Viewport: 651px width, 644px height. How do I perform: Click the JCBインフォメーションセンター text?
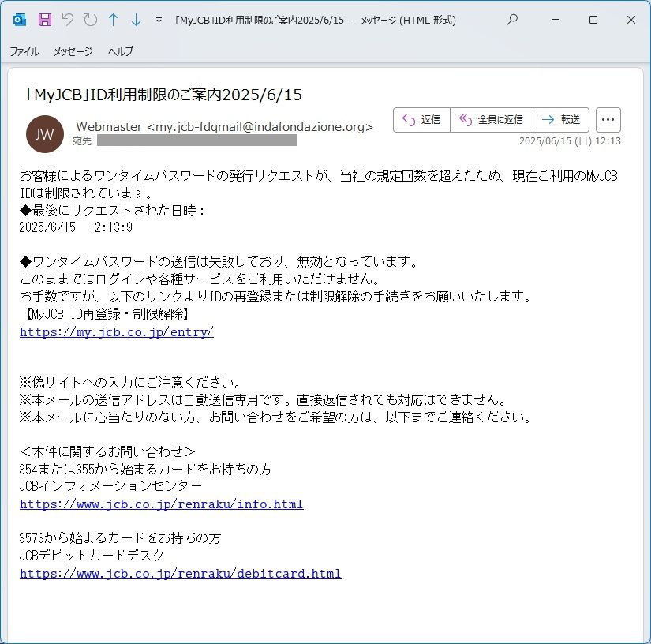pyautogui.click(x=110, y=486)
